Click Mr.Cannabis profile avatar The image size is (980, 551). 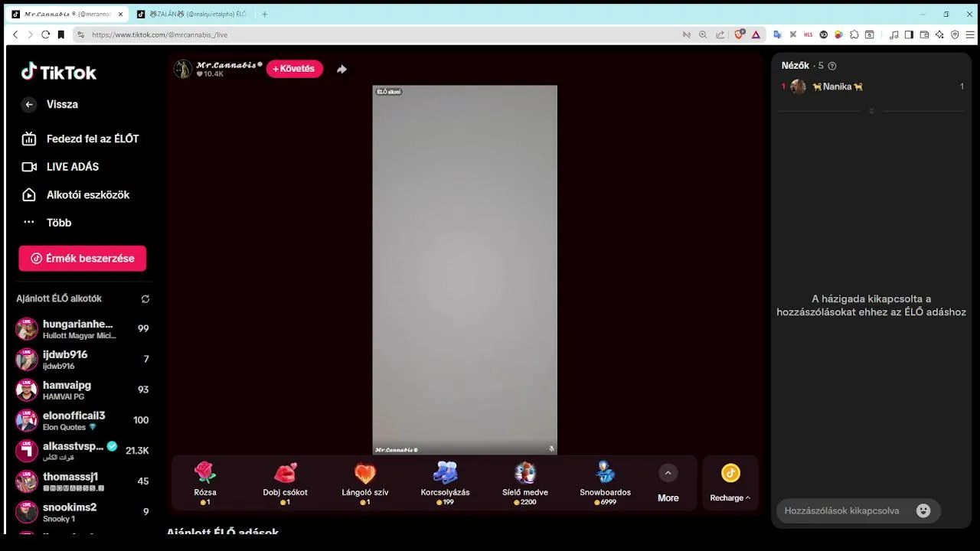[x=182, y=69]
